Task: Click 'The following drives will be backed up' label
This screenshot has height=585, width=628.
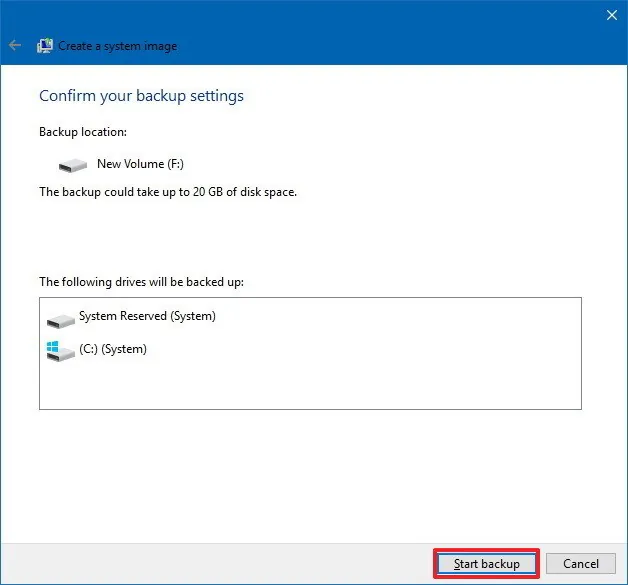Action: [x=141, y=282]
